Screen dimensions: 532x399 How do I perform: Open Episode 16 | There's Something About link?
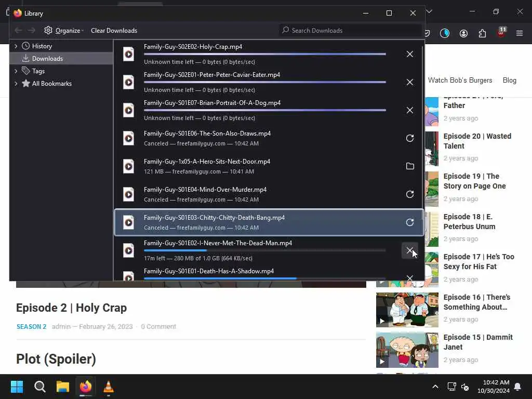(477, 302)
